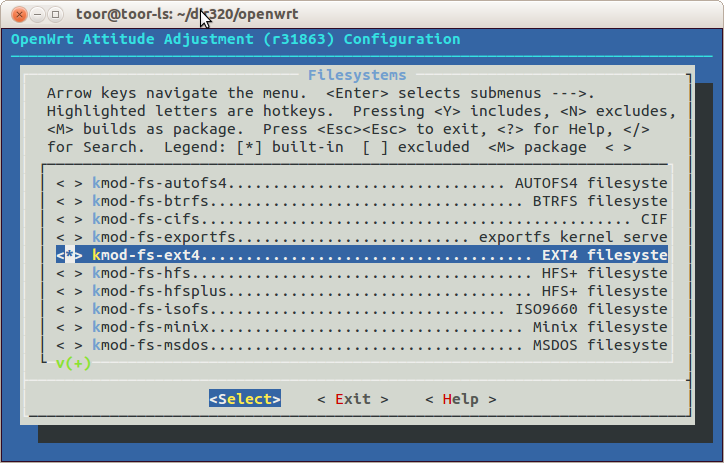Toggle the kmod-fs-msdos selection marker

click(69, 345)
